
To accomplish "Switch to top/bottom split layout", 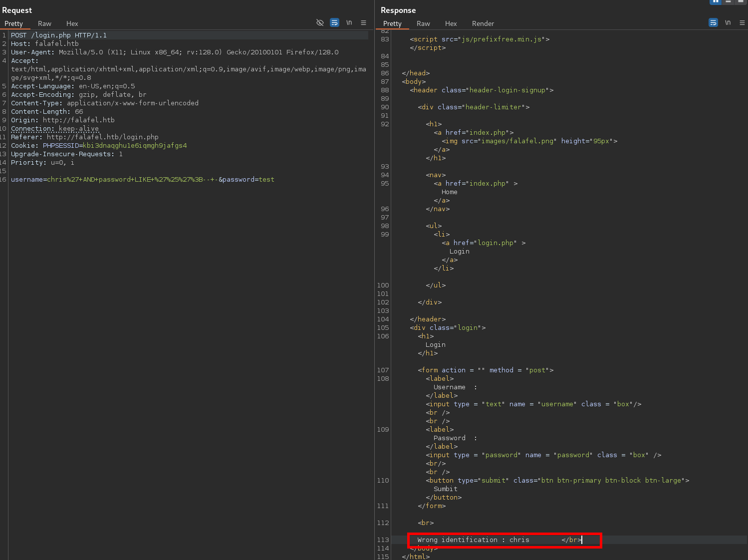I will click(x=728, y=2).
